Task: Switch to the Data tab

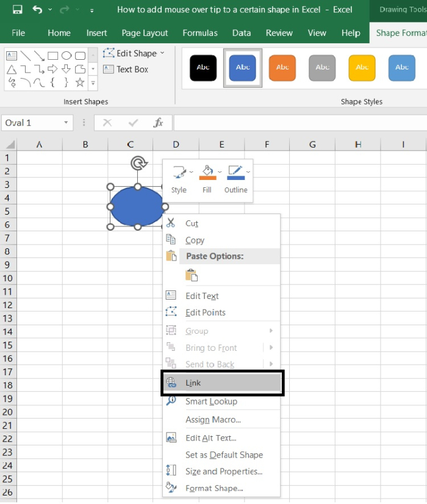Action: [242, 33]
